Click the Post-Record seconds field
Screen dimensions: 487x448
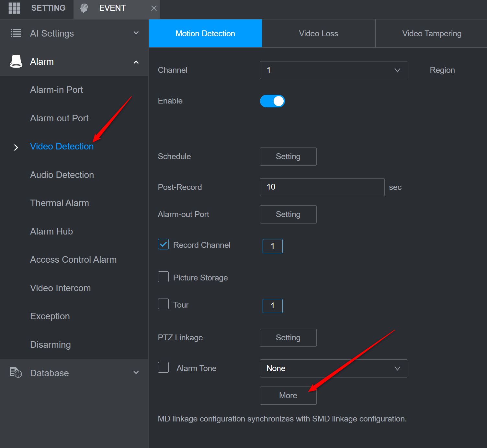322,187
